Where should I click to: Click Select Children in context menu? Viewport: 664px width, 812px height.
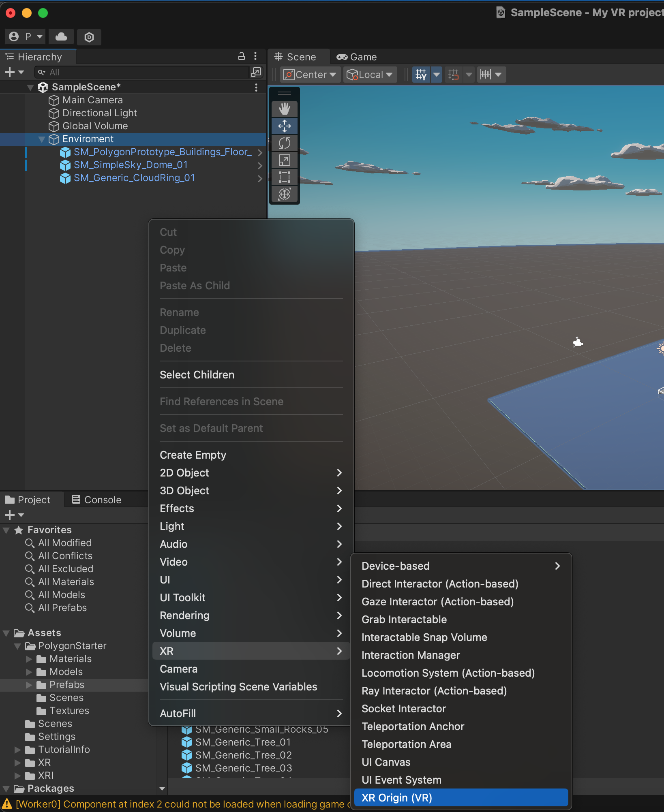pos(251,374)
